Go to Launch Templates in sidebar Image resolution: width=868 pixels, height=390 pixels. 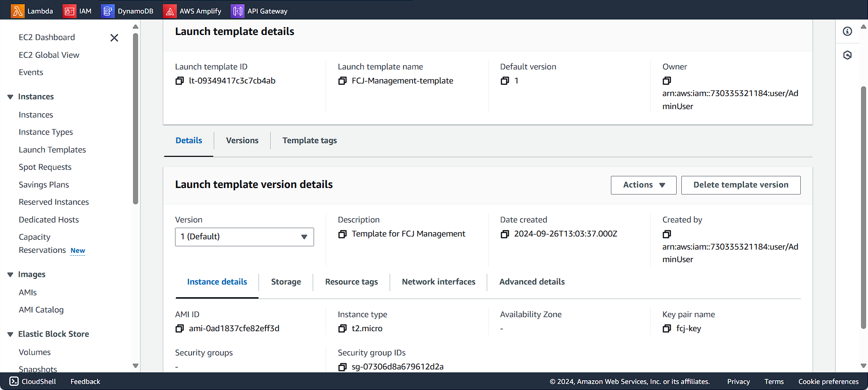pos(52,150)
